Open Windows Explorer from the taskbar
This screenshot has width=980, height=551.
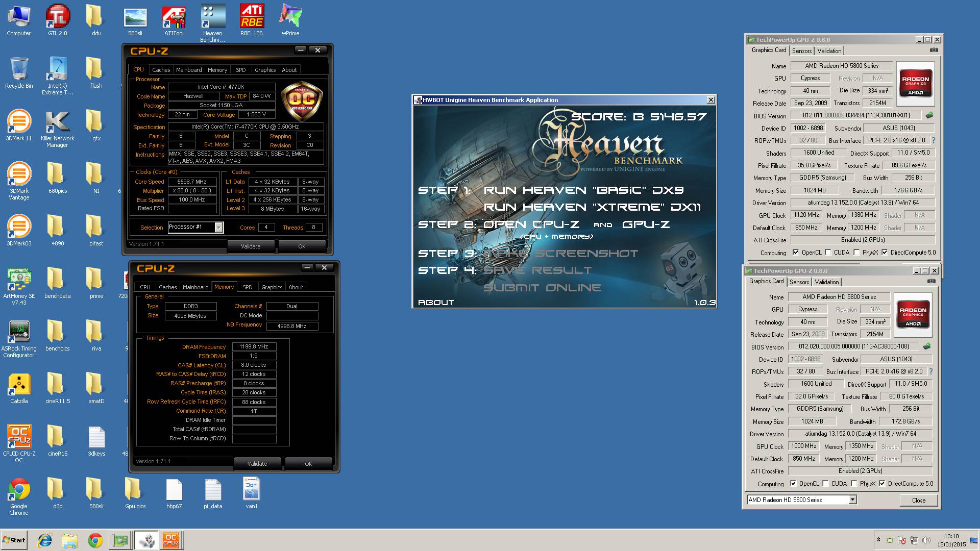pos(70,540)
